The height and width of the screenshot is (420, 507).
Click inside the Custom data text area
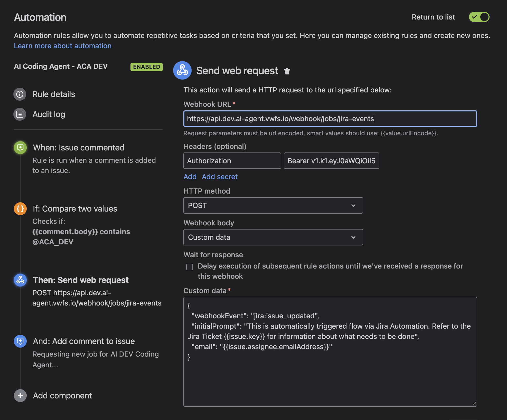[x=330, y=352]
